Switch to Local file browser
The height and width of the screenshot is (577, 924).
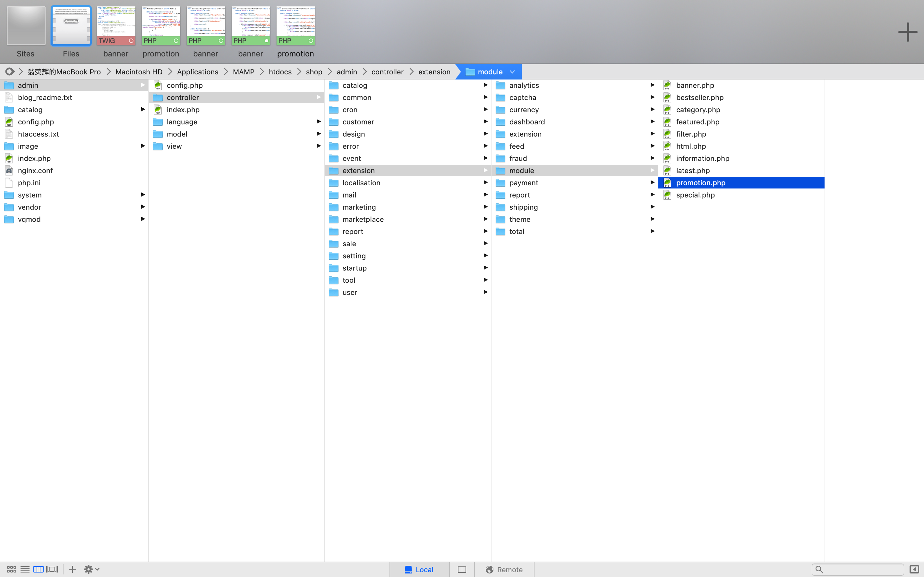[x=419, y=569]
